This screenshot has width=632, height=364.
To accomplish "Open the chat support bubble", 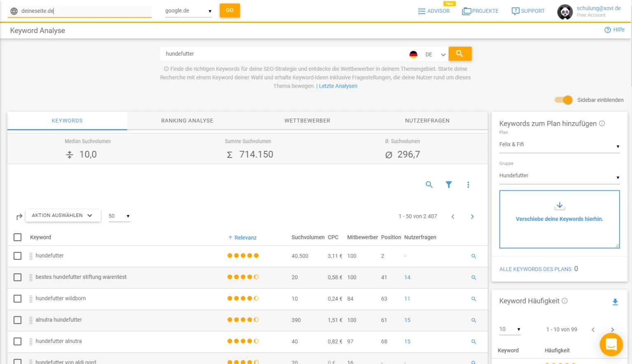I will [611, 345].
